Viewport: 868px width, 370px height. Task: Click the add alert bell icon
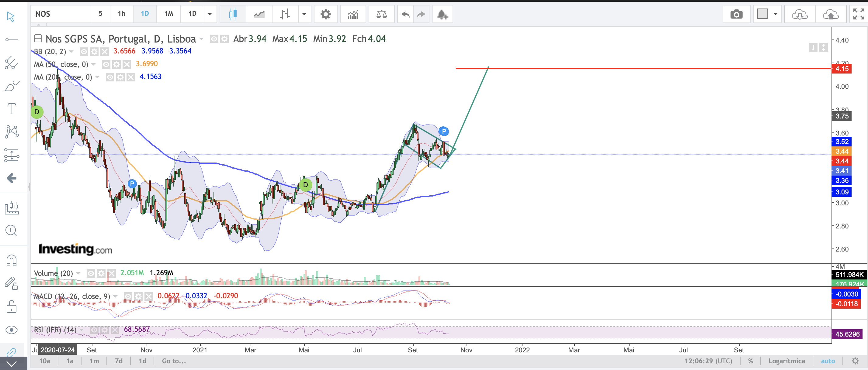[442, 14]
